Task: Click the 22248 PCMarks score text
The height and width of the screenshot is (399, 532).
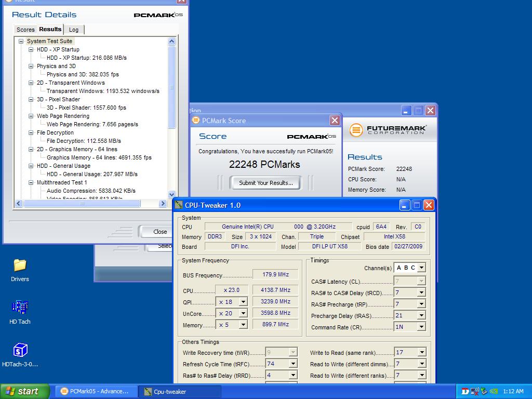Action: (264, 165)
